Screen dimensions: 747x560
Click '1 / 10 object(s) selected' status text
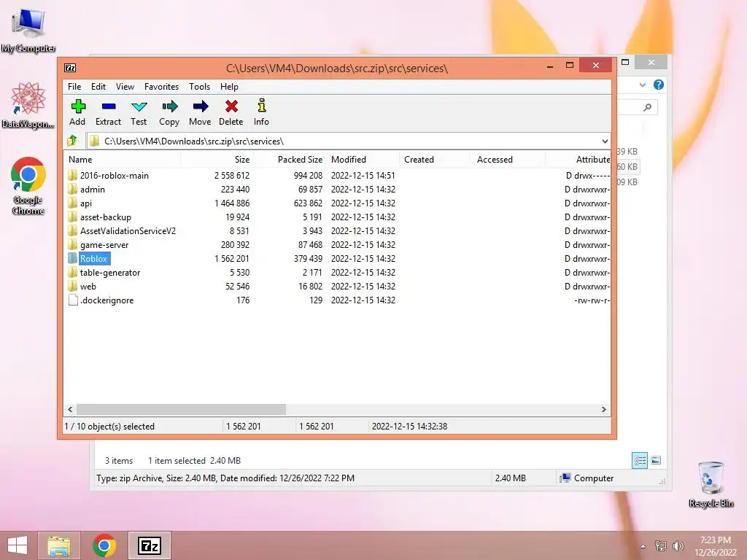pos(109,426)
